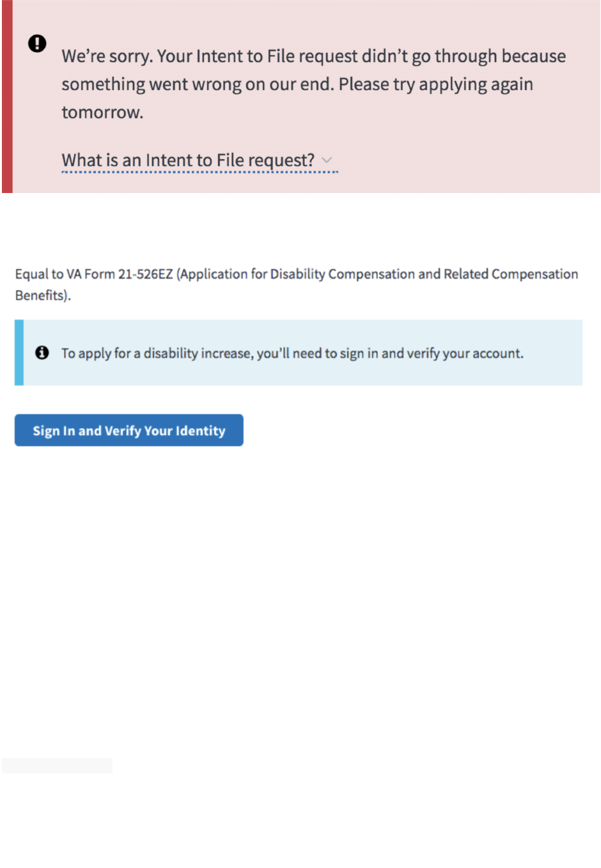Click the info icon in blue alert

click(42, 353)
